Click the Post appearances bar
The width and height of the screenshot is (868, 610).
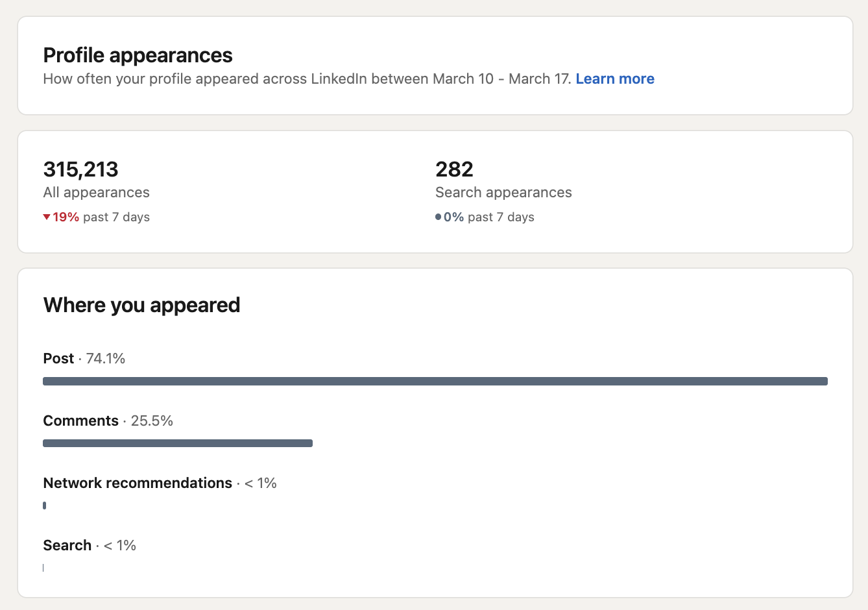point(435,381)
